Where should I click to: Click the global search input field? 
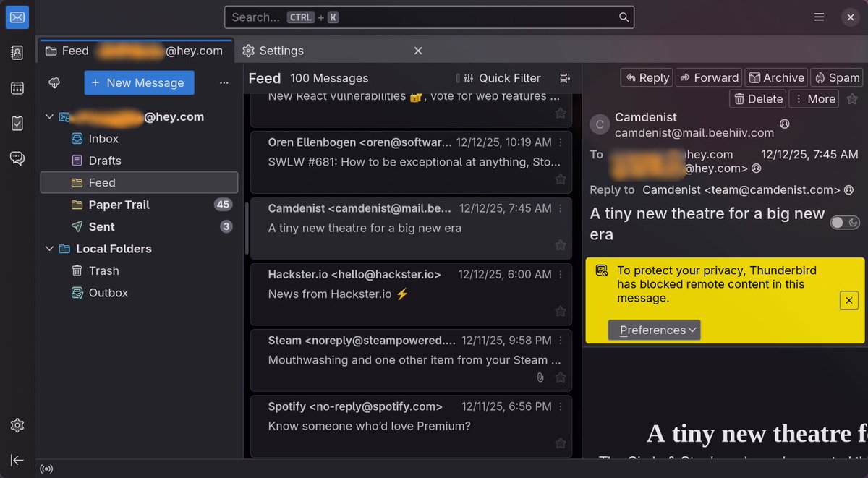pos(429,17)
